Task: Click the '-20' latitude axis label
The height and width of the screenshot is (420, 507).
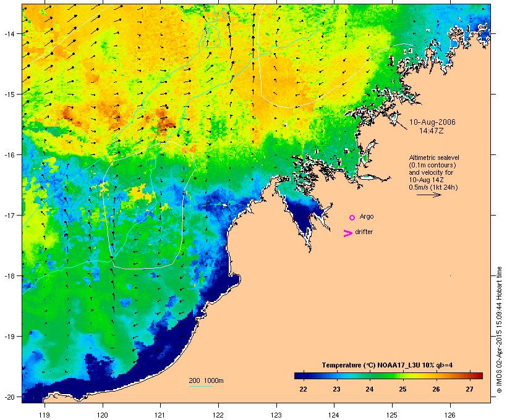Action: point(9,397)
